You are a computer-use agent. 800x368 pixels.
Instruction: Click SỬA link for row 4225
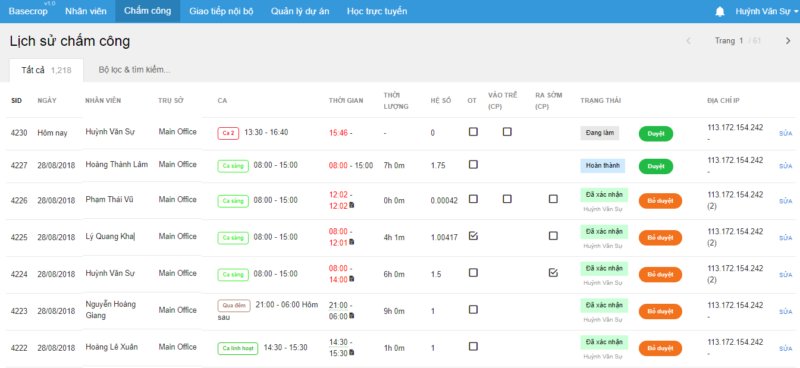coord(786,238)
